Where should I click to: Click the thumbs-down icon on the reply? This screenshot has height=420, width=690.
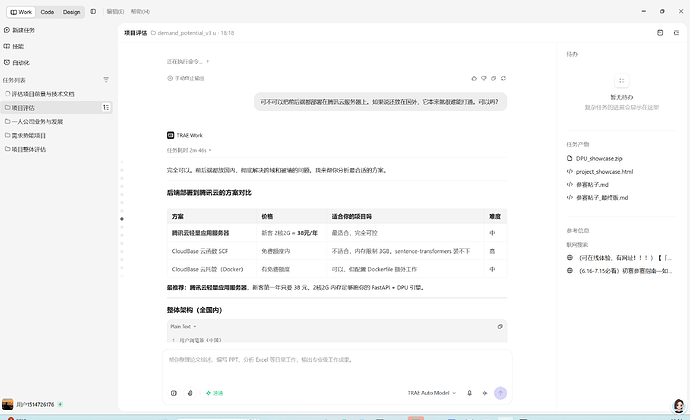[484, 78]
